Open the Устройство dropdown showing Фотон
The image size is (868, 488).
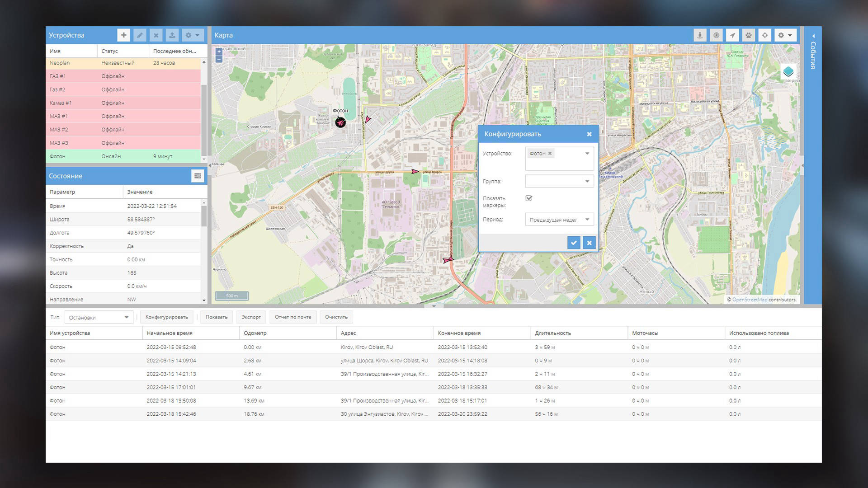(586, 153)
